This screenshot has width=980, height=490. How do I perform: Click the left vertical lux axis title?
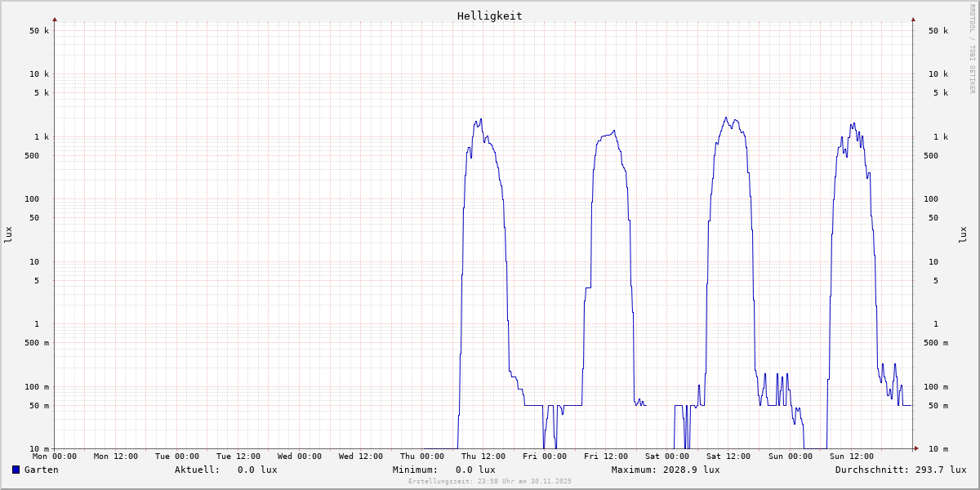click(8, 234)
